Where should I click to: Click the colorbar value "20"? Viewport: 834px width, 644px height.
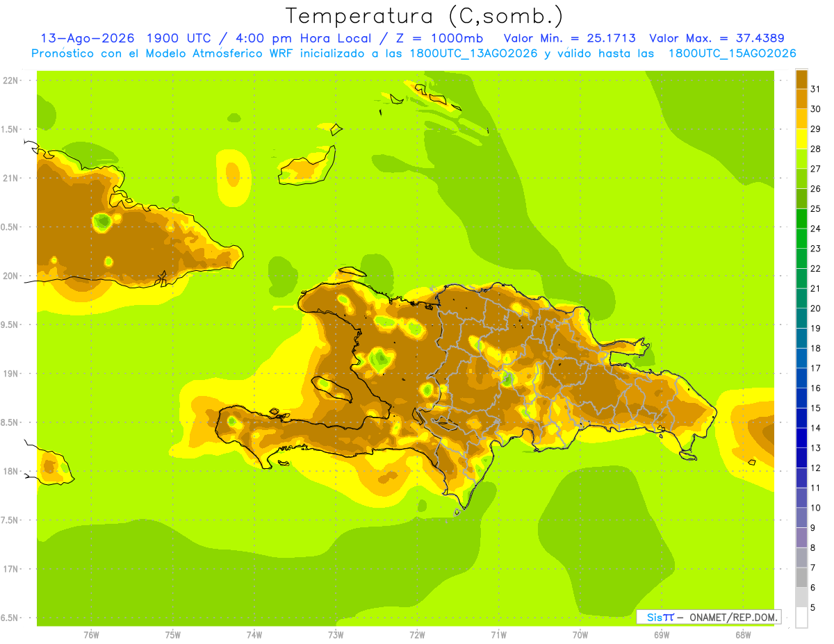816,308
